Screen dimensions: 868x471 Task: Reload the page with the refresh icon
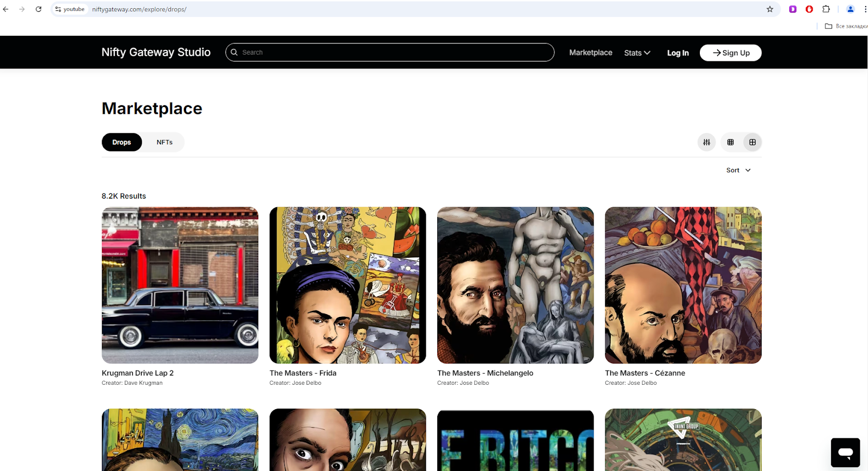click(x=39, y=9)
